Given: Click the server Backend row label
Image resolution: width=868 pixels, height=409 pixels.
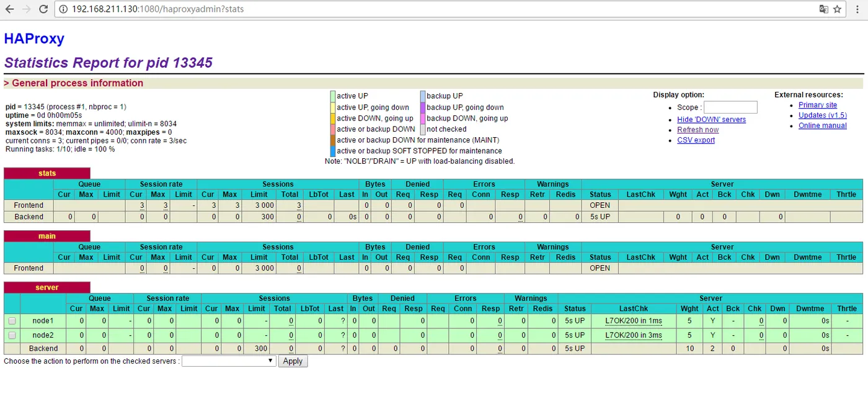Looking at the screenshot, I should click(x=43, y=349).
